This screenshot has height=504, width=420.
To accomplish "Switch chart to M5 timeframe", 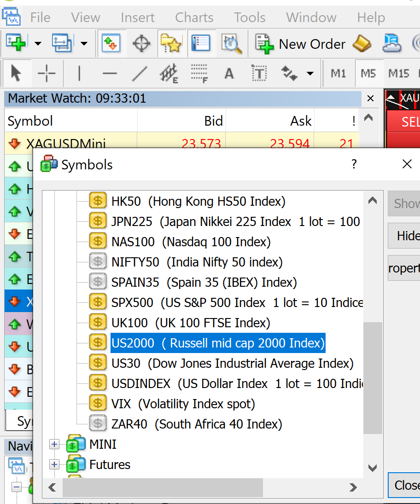I will tap(368, 74).
